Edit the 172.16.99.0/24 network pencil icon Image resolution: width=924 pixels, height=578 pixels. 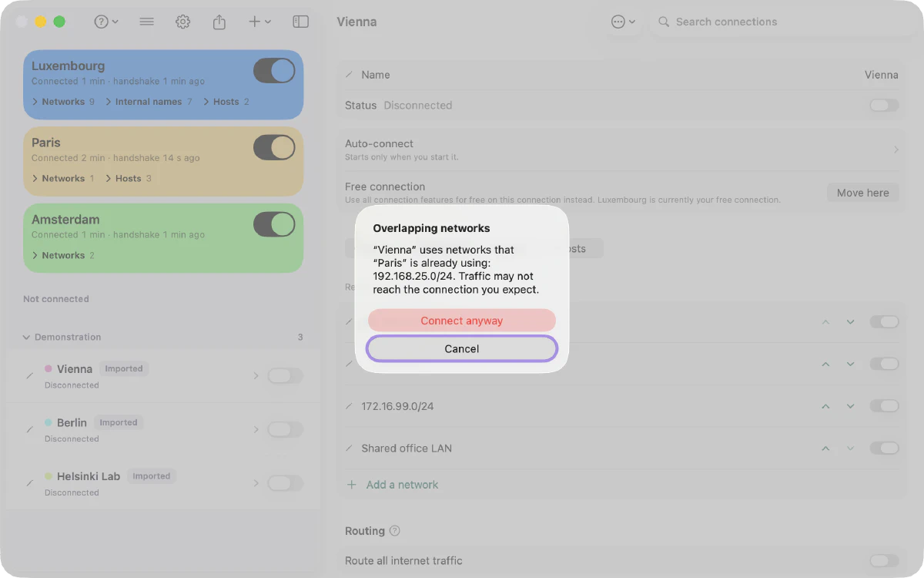click(349, 406)
